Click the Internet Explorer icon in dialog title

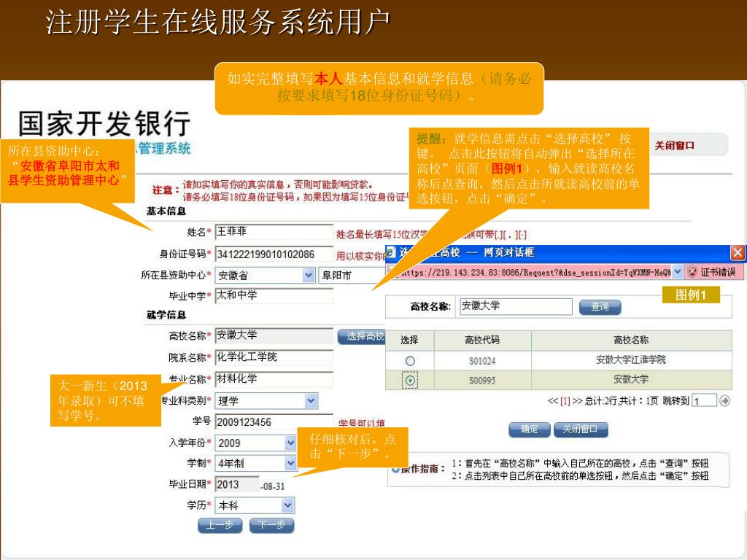(x=391, y=252)
